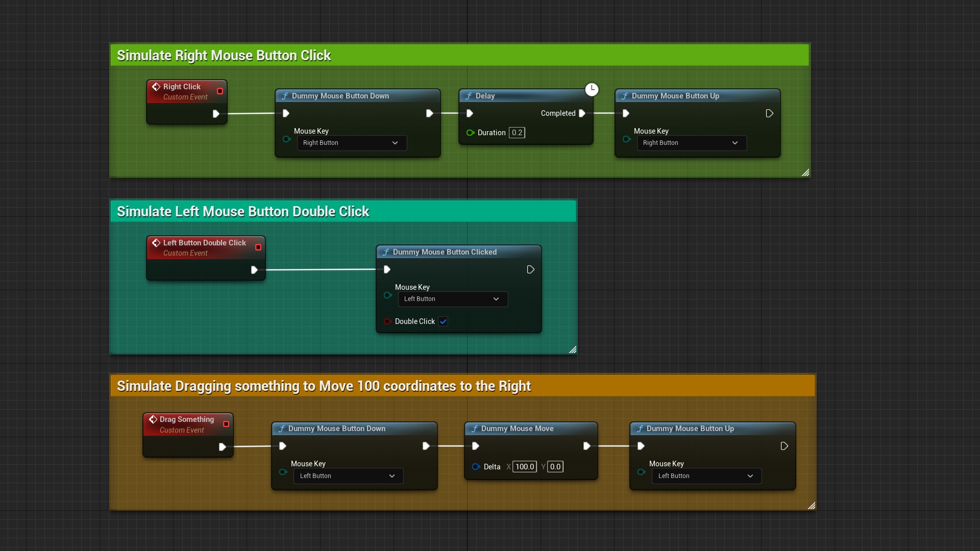This screenshot has width=980, height=551.
Task: Click the clock icon on the Delay node
Action: (x=592, y=89)
